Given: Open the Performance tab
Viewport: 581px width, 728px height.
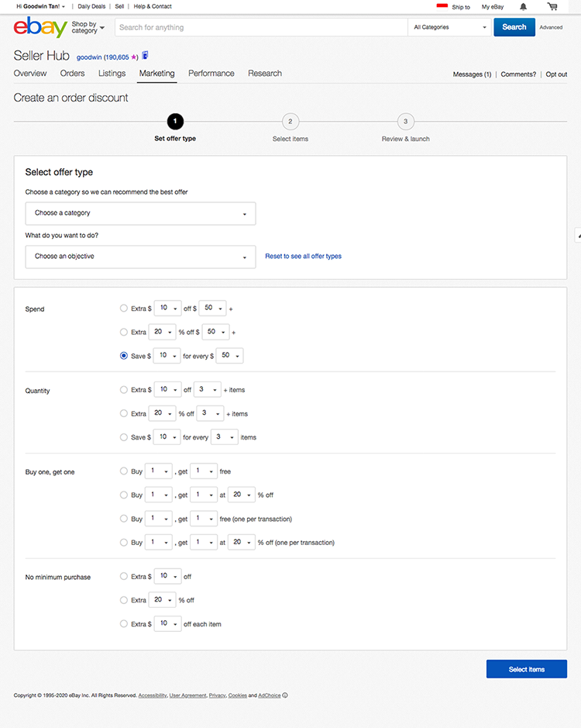Looking at the screenshot, I should 211,74.
